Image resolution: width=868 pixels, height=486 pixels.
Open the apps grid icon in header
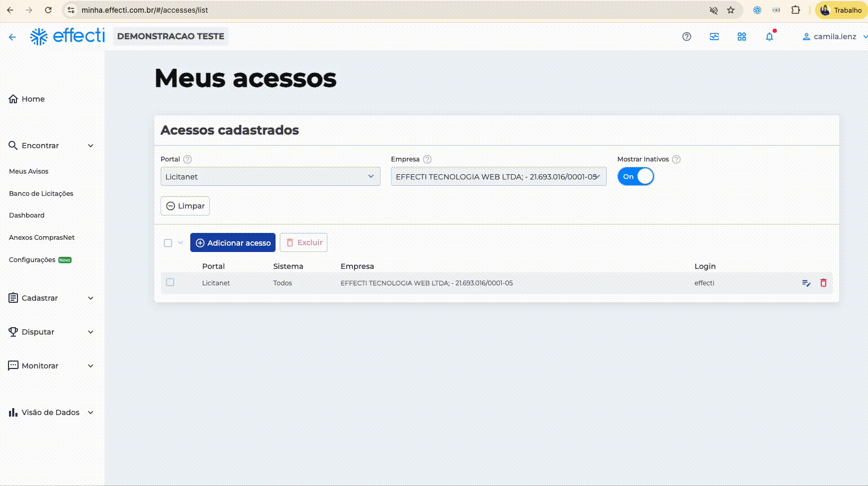(x=742, y=37)
